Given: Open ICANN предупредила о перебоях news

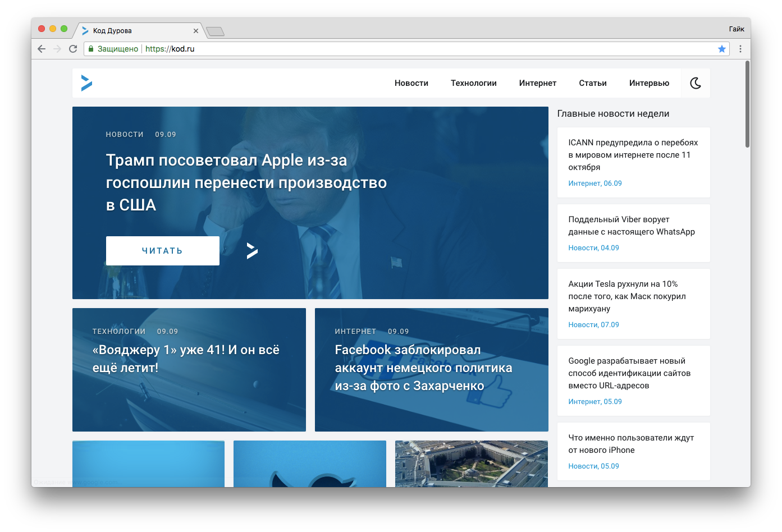Looking at the screenshot, I should pyautogui.click(x=633, y=155).
